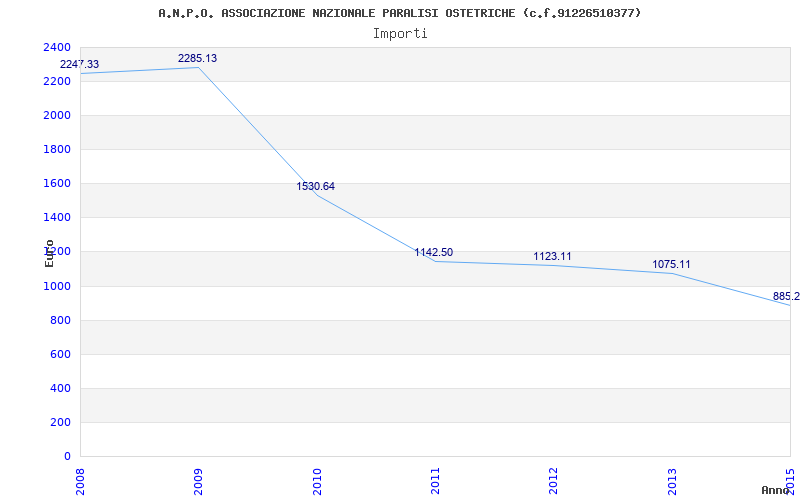Click the year 2009 axis label
This screenshot has height=500, width=800.
click(x=198, y=480)
